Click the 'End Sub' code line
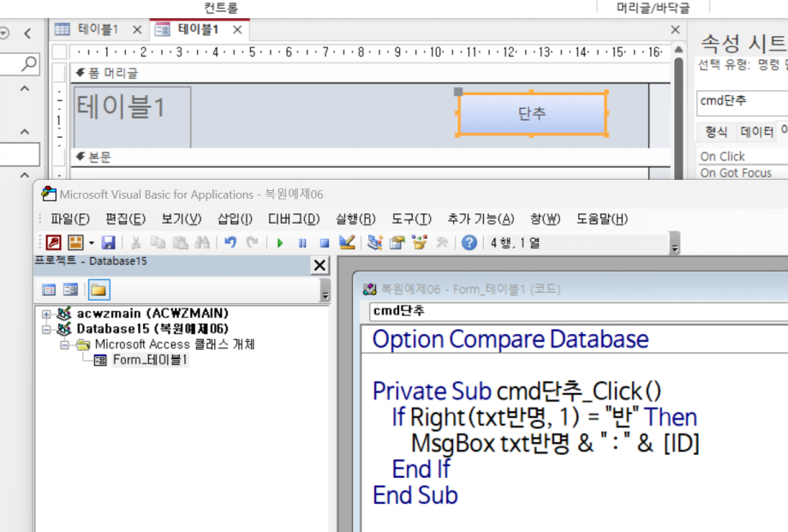The height and width of the screenshot is (532, 788). 415,495
